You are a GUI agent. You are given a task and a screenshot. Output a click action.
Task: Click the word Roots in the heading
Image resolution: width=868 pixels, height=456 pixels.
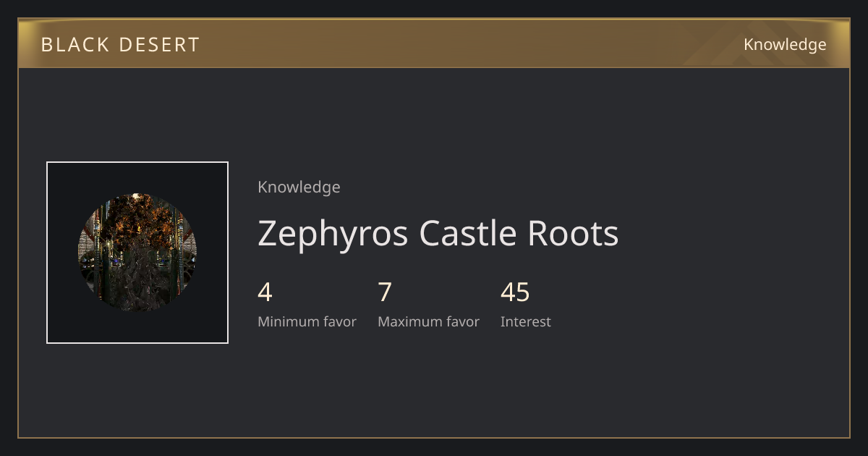[574, 233]
